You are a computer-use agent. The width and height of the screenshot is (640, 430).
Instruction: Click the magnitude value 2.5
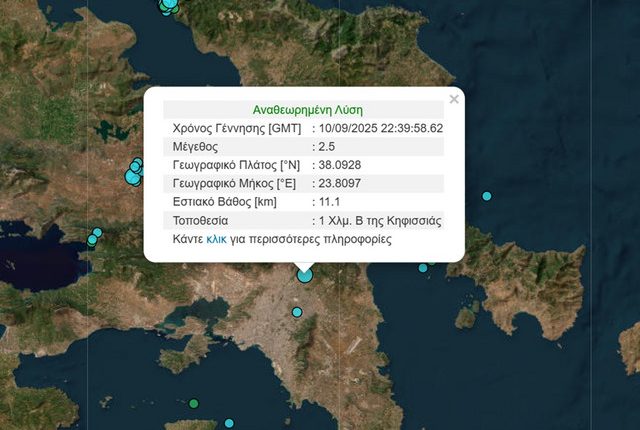click(327, 147)
